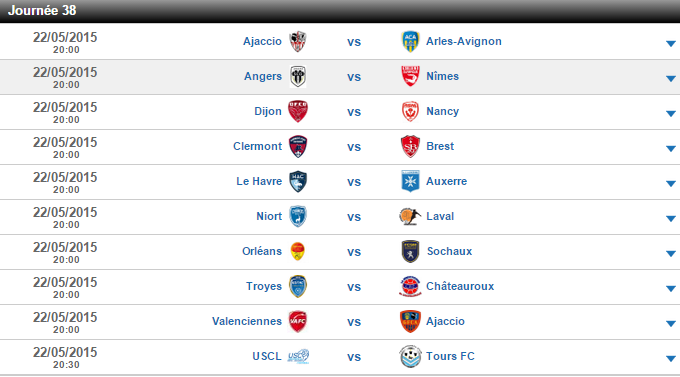
Task: Click the Brest club crest
Action: 410,147
